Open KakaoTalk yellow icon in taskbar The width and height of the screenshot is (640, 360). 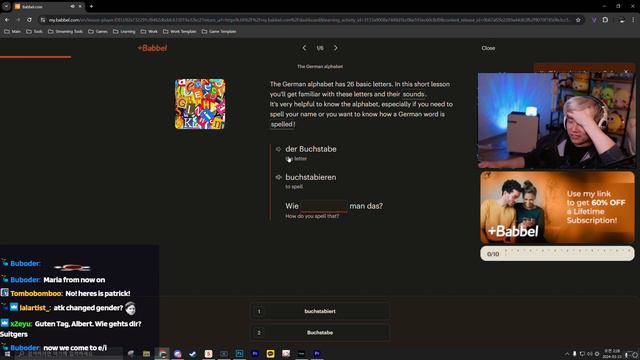270,353
